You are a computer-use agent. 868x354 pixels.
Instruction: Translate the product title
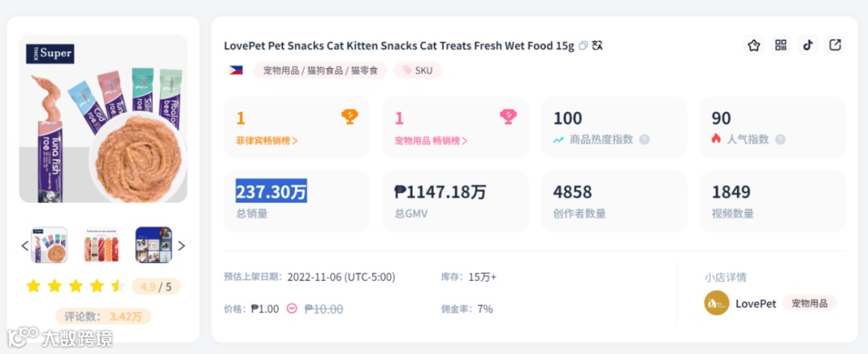[597, 46]
